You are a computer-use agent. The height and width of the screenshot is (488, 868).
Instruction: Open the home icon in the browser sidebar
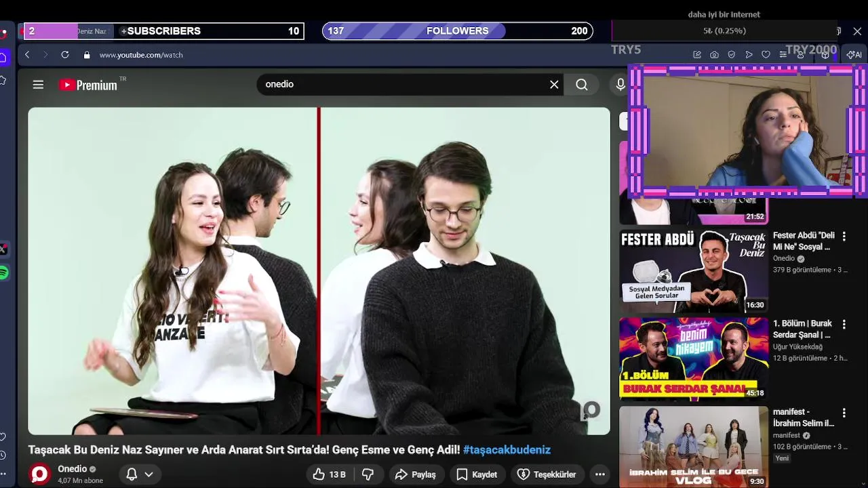[3, 58]
